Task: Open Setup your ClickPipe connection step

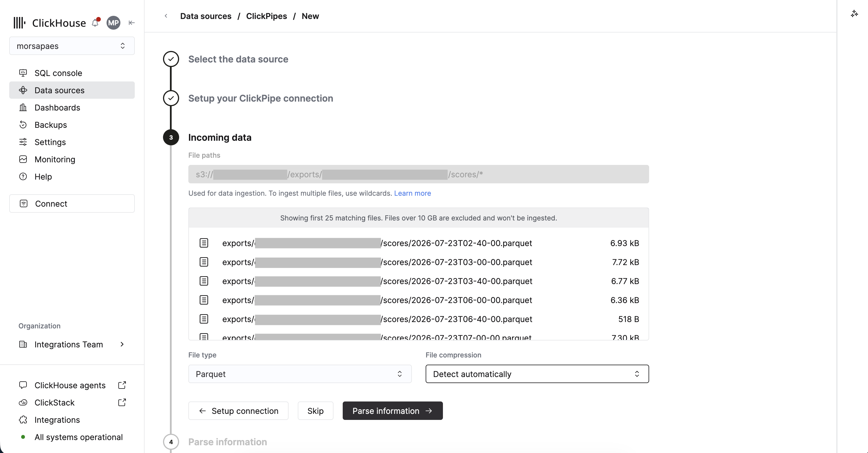Action: 260,98
